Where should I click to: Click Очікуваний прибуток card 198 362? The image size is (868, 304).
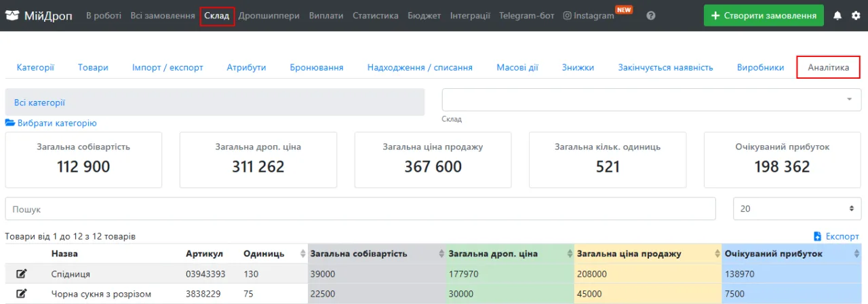tap(783, 159)
